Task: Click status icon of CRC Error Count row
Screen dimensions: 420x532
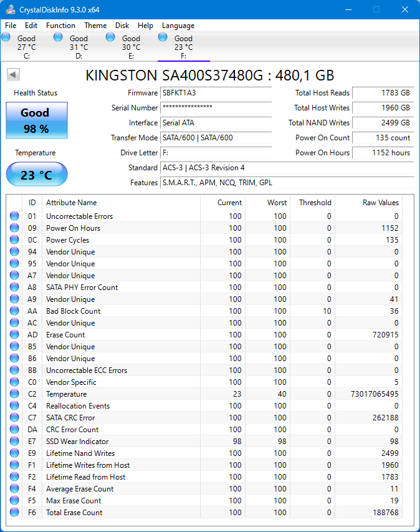Action: 14,430
